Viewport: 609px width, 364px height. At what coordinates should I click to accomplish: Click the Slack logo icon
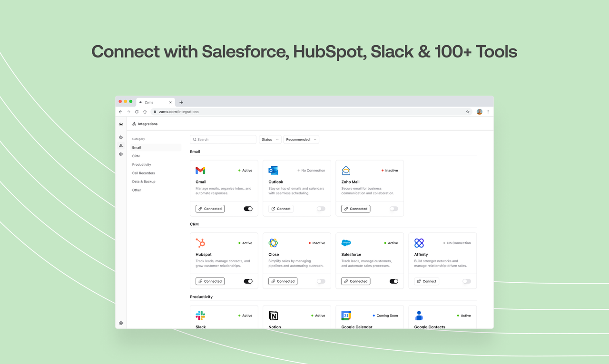tap(200, 316)
